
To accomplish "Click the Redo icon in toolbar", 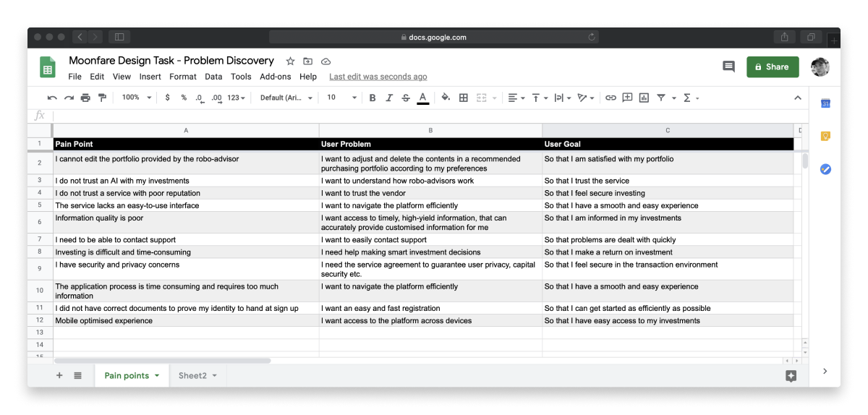I will click(x=69, y=98).
